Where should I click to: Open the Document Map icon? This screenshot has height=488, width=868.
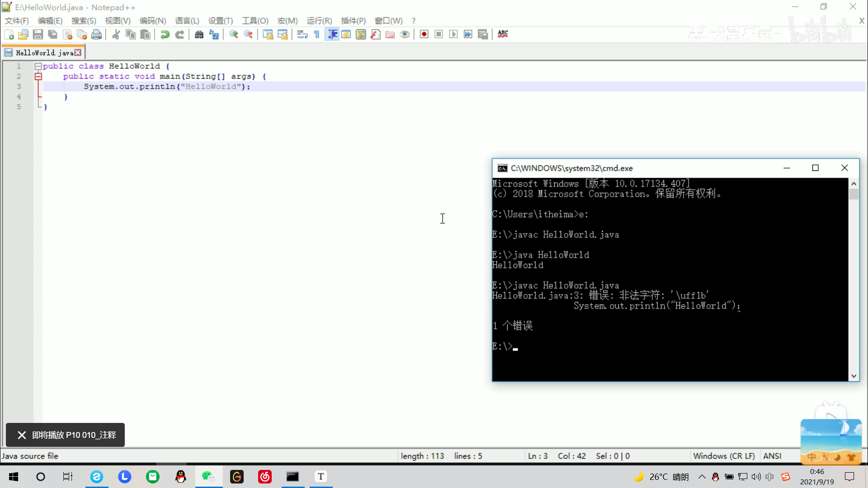[361, 34]
